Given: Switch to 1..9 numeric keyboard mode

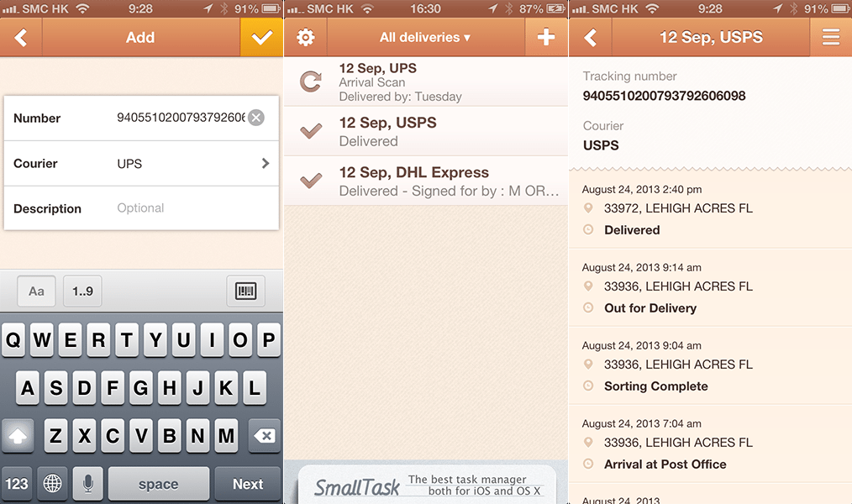Looking at the screenshot, I should click(82, 291).
